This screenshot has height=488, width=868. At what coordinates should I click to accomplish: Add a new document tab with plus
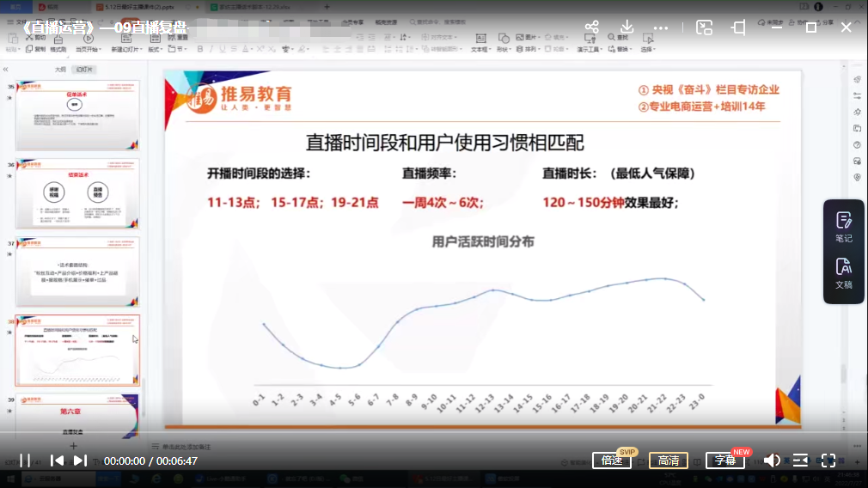click(x=327, y=7)
